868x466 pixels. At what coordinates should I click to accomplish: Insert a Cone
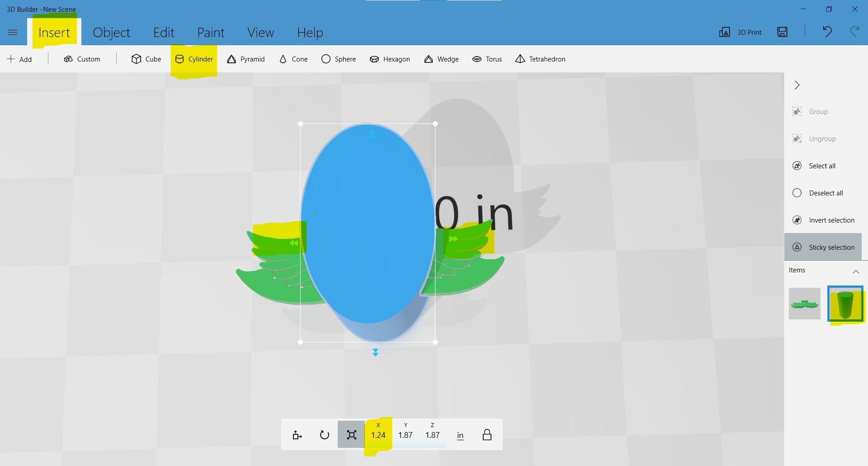click(x=293, y=59)
